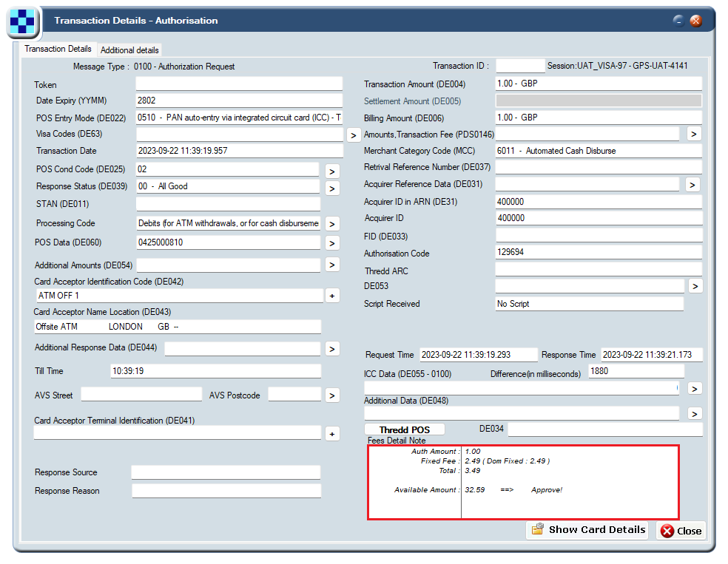Click the POS Entry Mode (DE022) field
The image size is (728, 564).
[239, 118]
